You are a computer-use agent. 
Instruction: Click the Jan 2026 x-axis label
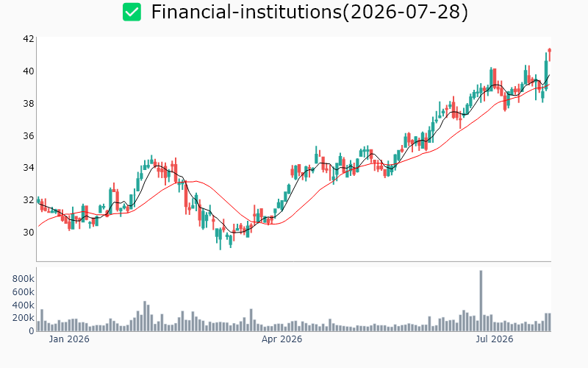(69, 339)
